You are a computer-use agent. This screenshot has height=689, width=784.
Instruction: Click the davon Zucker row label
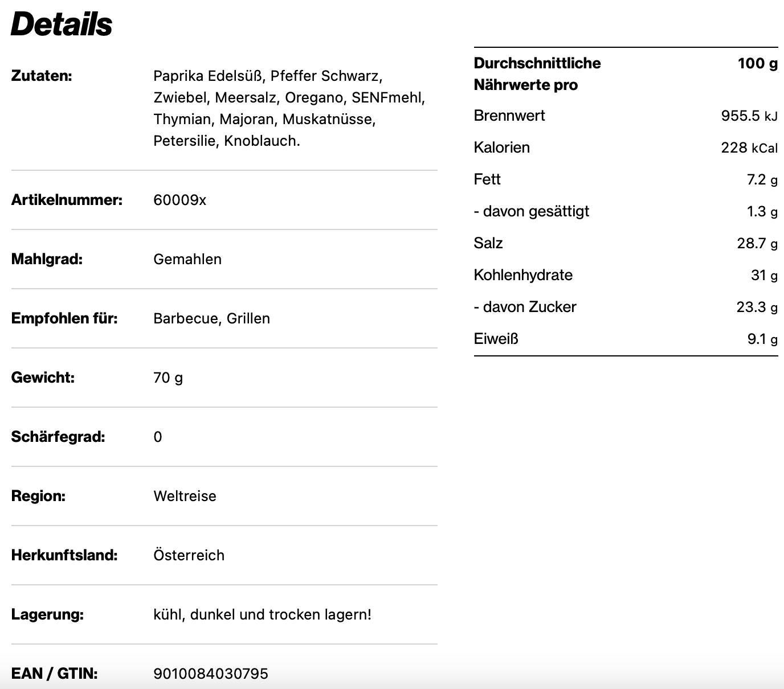point(525,307)
